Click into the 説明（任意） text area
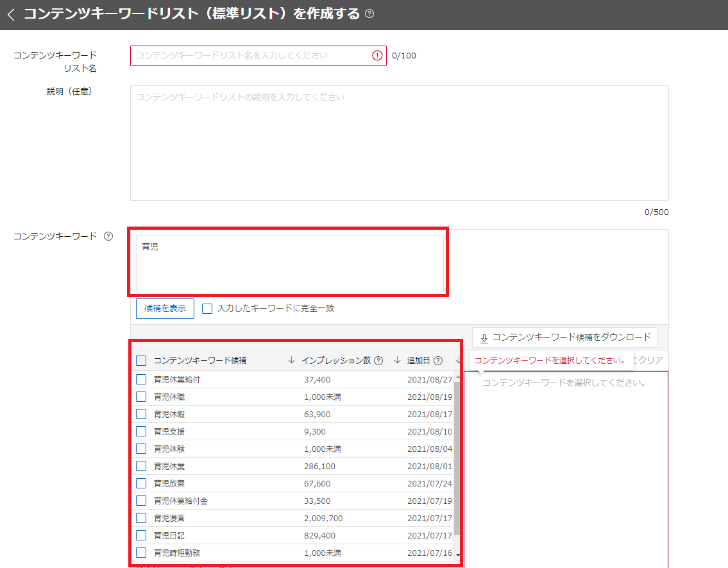 pyautogui.click(x=399, y=143)
